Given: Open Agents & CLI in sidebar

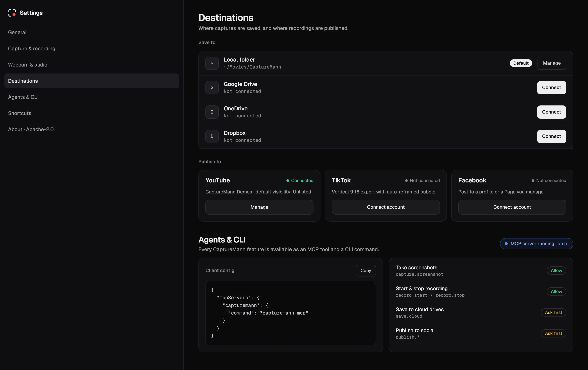Looking at the screenshot, I should tap(92, 97).
